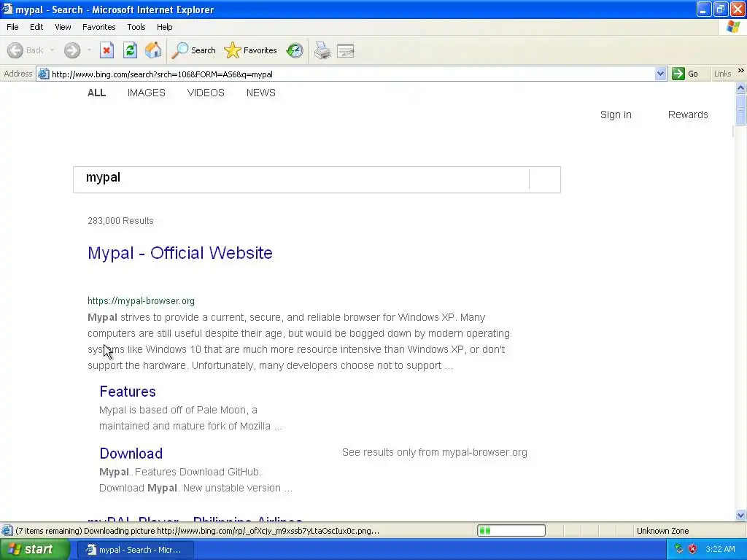This screenshot has height=560, width=747.
Task: Click the vertical scrollbar thumb
Action: click(741, 109)
